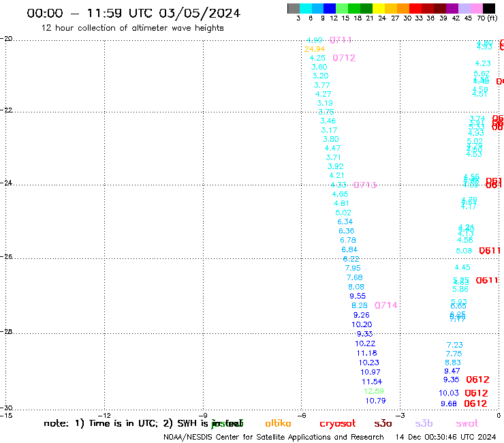
Task: Click the pink 0713 time label
Action: 365,185
